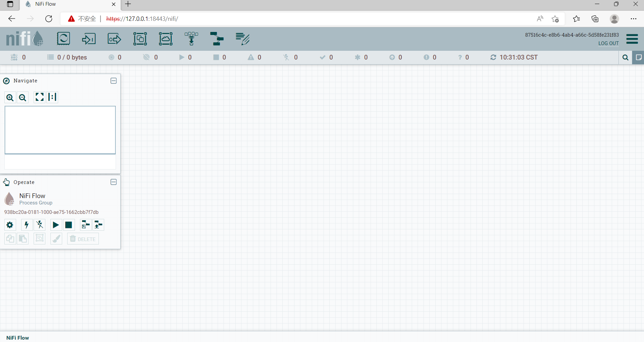The width and height of the screenshot is (644, 342).
Task: Click the browser address bar URL
Action: pos(142,19)
